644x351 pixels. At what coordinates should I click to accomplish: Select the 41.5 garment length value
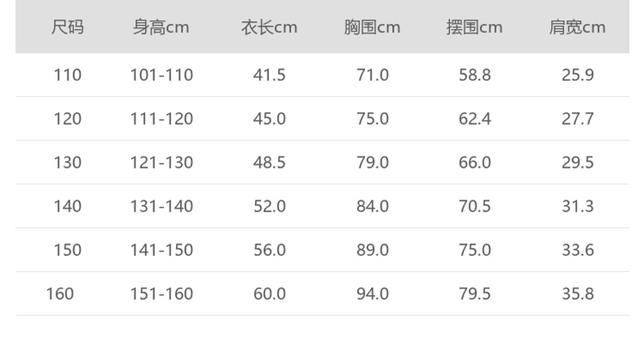click(x=270, y=75)
